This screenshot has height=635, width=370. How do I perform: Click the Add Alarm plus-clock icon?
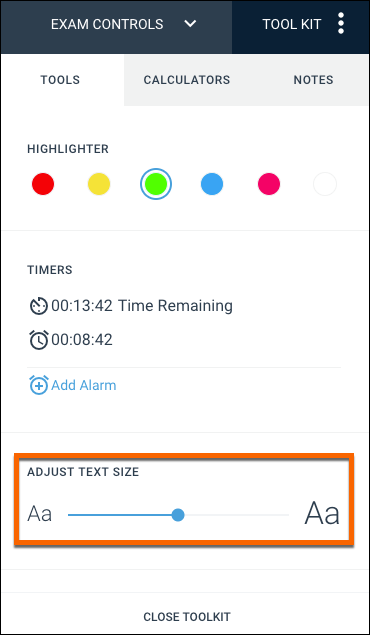[x=39, y=385]
